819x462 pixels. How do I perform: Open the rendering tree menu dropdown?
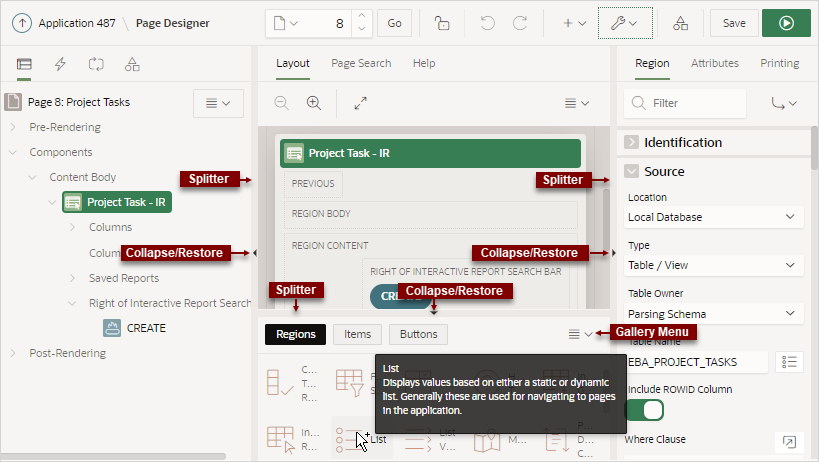[218, 103]
